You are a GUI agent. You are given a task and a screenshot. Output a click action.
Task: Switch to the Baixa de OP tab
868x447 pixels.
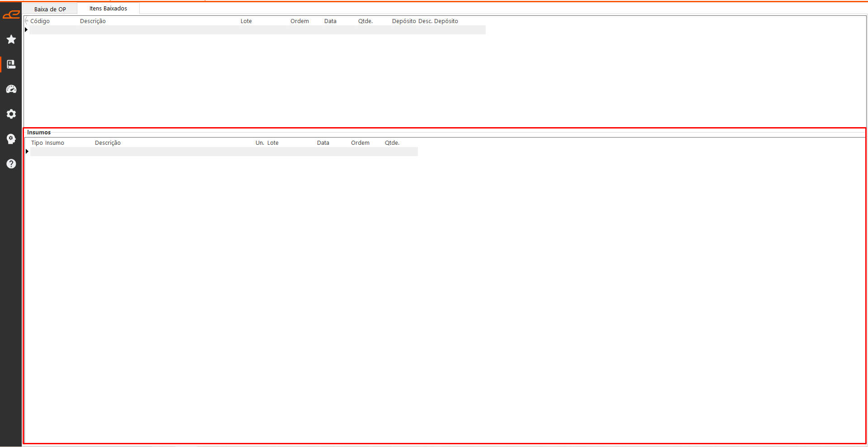click(x=50, y=9)
